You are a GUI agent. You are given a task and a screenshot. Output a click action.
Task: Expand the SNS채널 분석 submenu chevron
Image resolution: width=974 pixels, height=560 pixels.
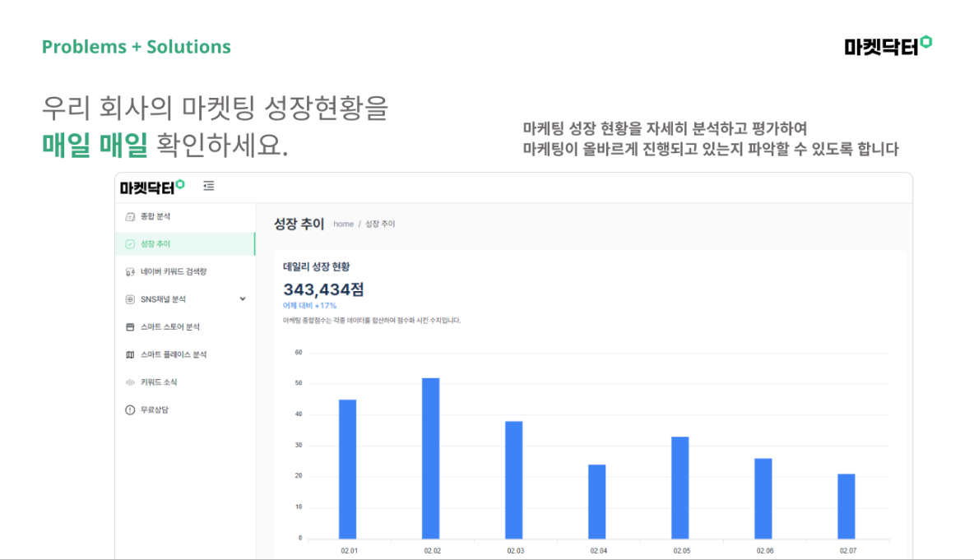pyautogui.click(x=243, y=299)
